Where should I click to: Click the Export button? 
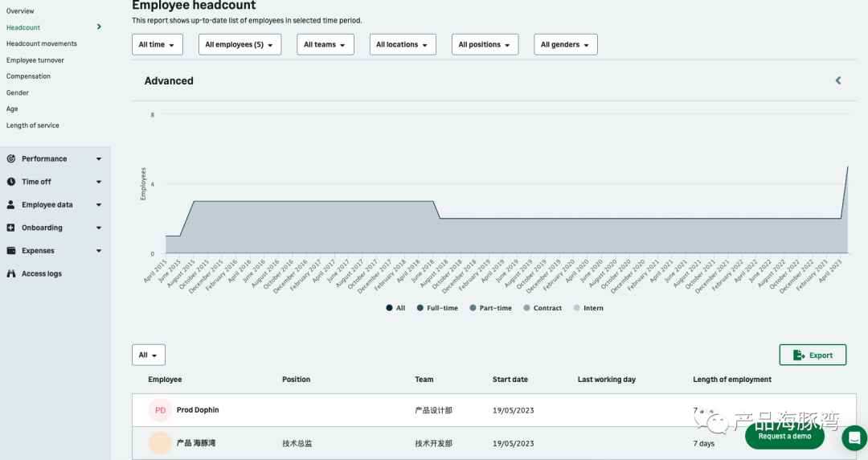813,355
